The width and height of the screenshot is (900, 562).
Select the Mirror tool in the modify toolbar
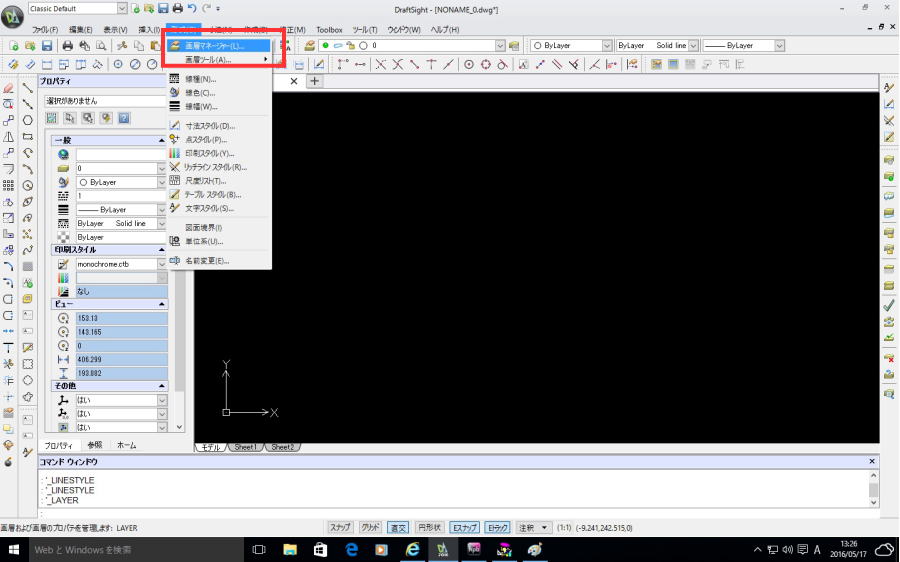tap(8, 137)
